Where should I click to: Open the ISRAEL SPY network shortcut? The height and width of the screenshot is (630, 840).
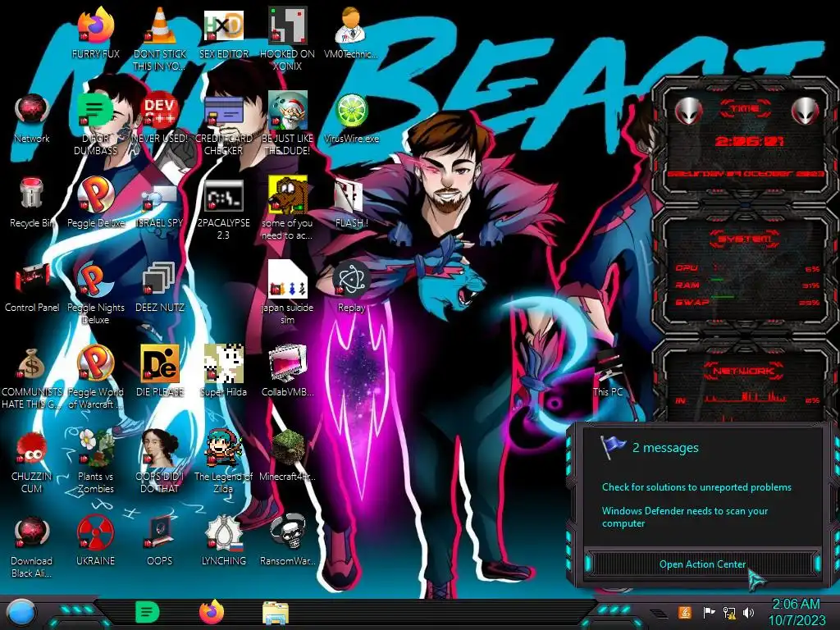(160, 196)
